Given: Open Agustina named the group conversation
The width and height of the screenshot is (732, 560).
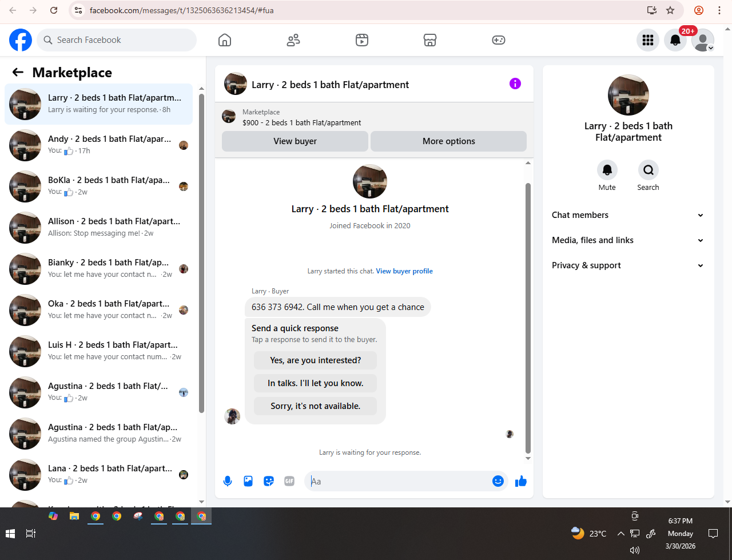Looking at the screenshot, I should [x=99, y=434].
